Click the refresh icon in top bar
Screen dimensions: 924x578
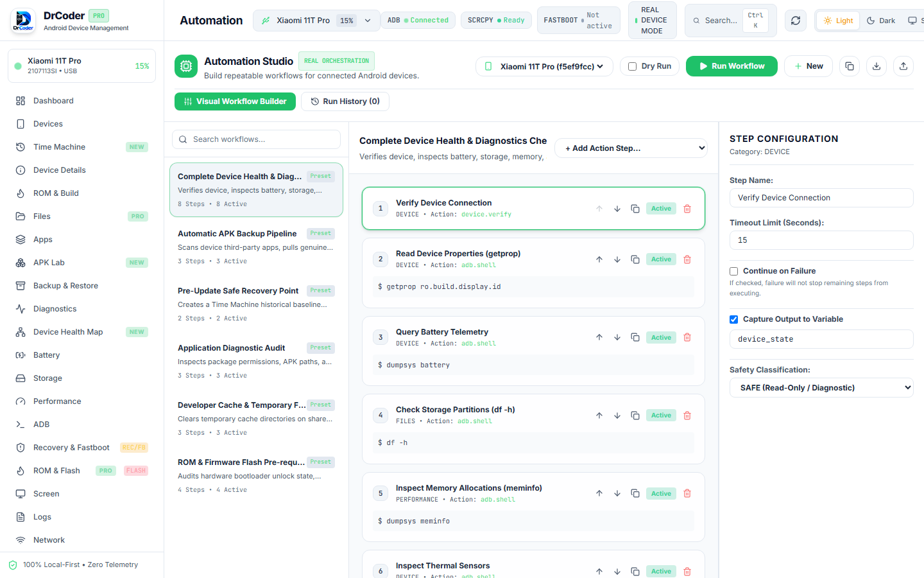pyautogui.click(x=796, y=21)
